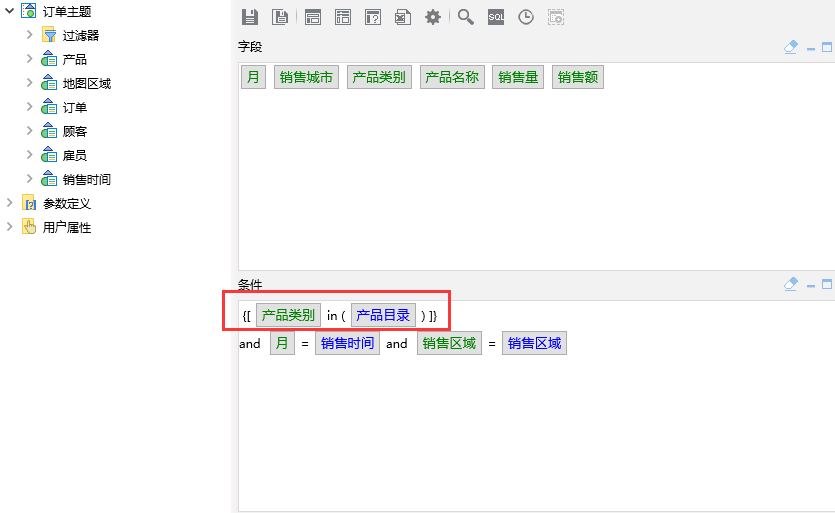Expand the 雇员 tree node
This screenshot has height=513, width=835.
pos(29,154)
